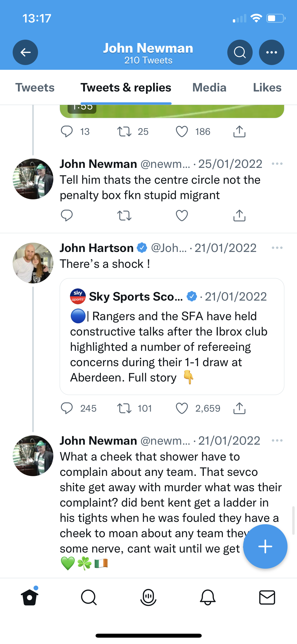Expand options for John Hartson's tweet
297x644 pixels.
click(x=277, y=248)
